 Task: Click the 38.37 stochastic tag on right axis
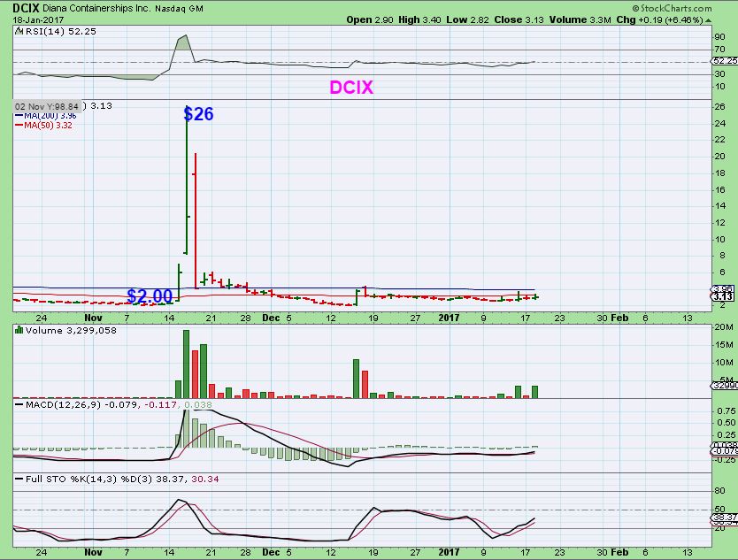[x=724, y=517]
